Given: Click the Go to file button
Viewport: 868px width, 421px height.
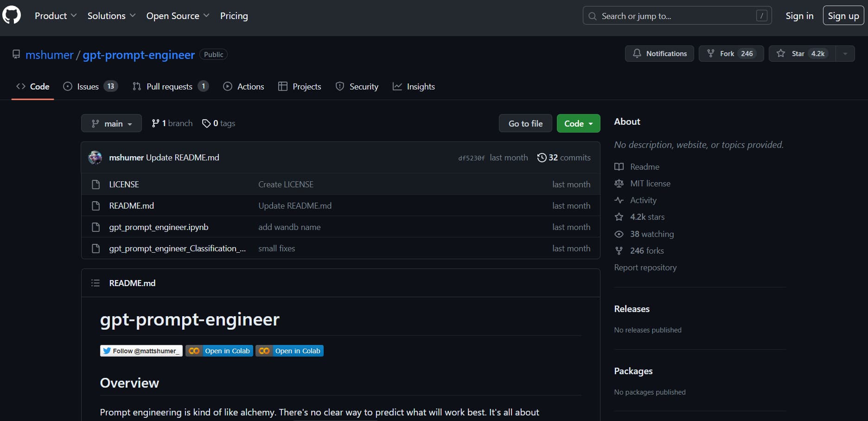Looking at the screenshot, I should pyautogui.click(x=525, y=123).
